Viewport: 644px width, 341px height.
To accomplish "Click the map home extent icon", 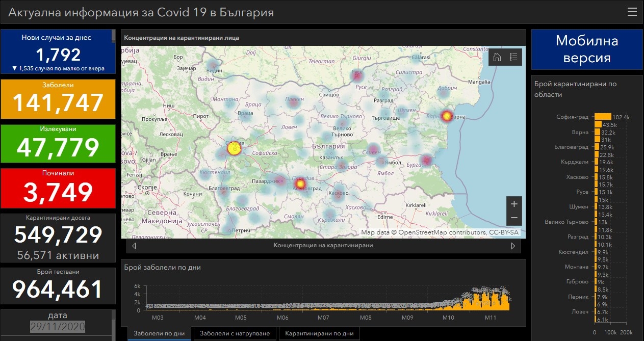I will click(497, 57).
